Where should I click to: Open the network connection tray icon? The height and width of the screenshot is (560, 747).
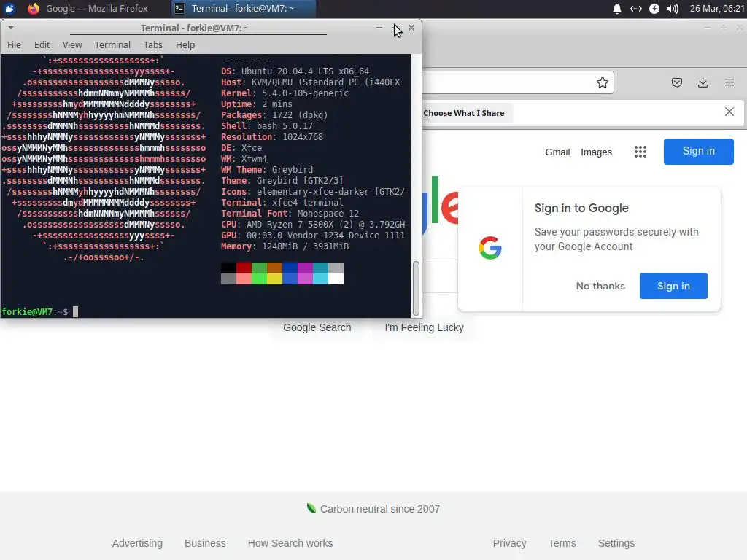click(635, 9)
